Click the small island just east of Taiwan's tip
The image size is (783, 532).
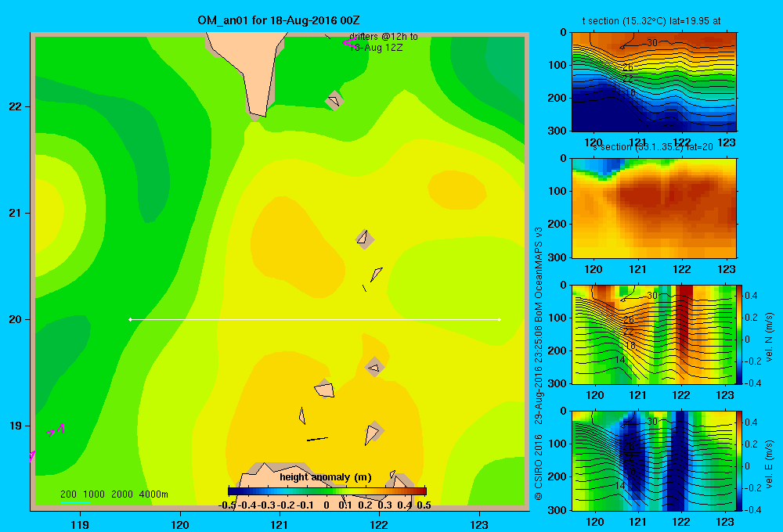point(334,100)
